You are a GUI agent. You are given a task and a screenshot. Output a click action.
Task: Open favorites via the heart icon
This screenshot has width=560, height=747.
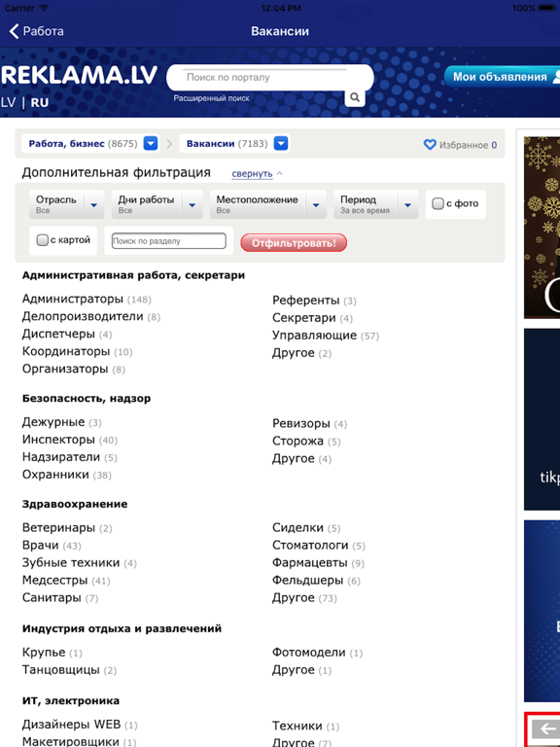430,144
